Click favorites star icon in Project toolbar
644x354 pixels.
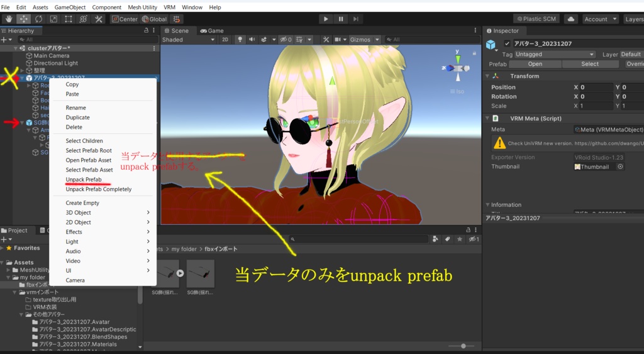[x=460, y=239]
